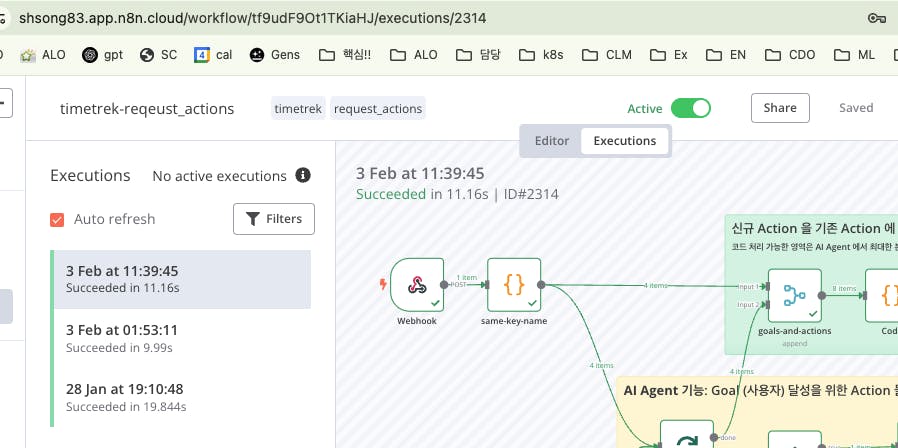Screen dimensions: 898x448
Task: Switch to the Executions tab
Action: (x=625, y=141)
